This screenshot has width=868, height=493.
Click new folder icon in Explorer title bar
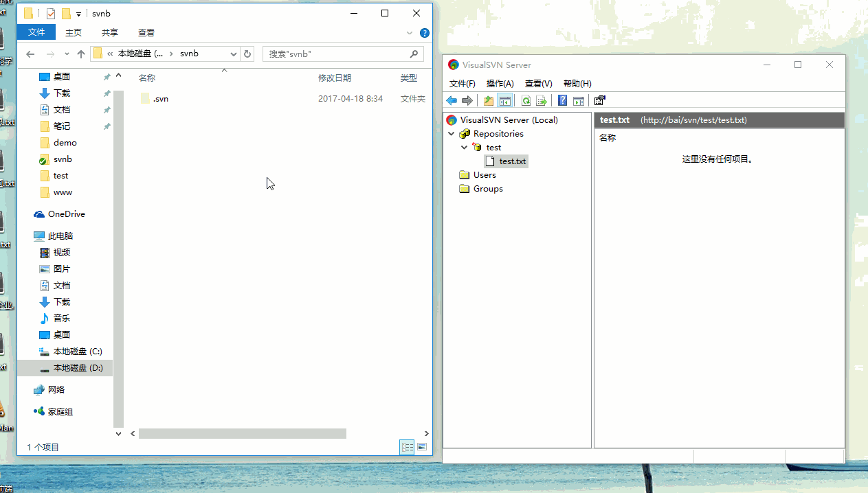point(66,13)
